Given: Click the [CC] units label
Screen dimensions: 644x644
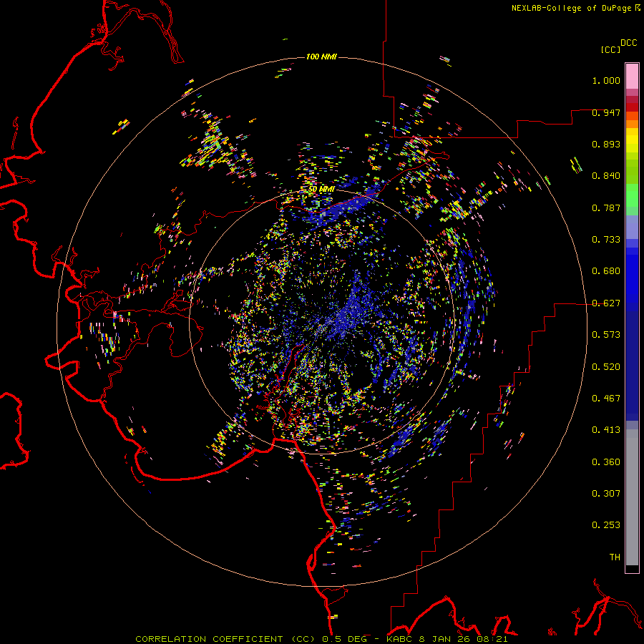Looking at the screenshot, I should point(610,49).
